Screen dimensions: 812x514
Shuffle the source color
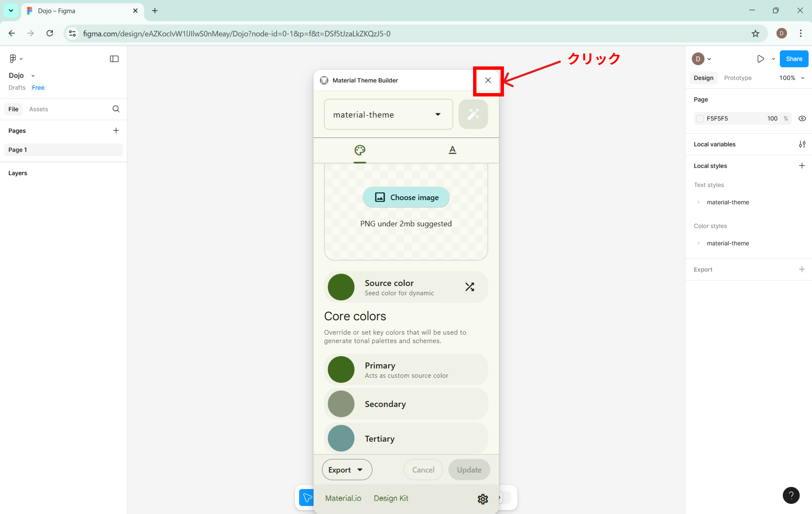pos(469,287)
